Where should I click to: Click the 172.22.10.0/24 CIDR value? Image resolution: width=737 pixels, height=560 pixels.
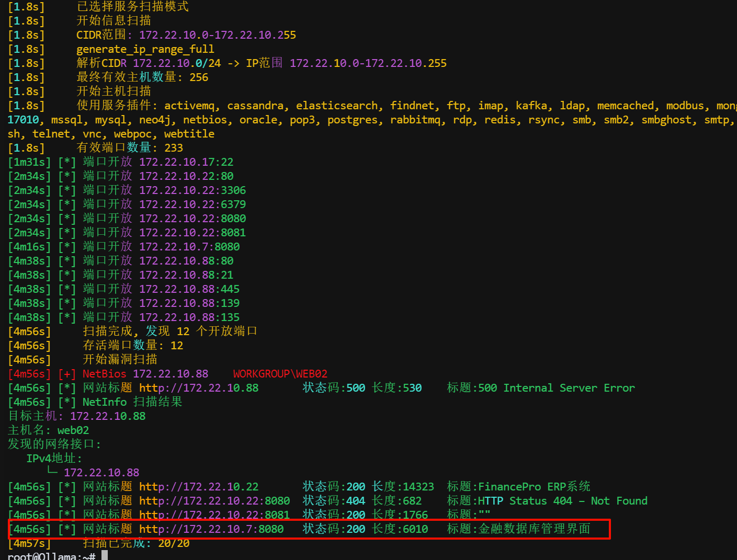176,63
